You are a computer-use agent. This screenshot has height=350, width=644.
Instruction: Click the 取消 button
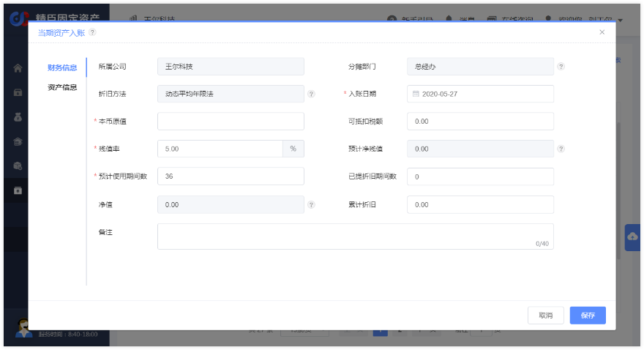546,316
